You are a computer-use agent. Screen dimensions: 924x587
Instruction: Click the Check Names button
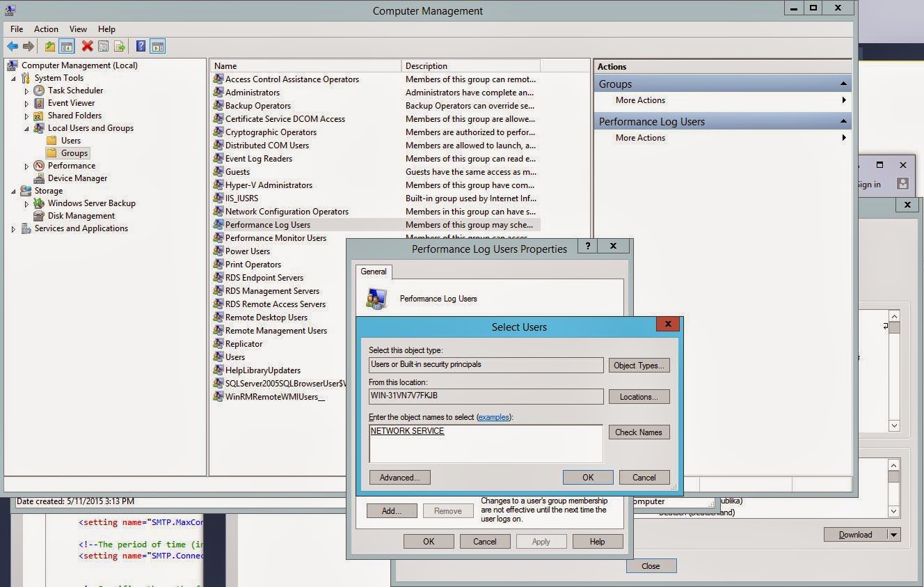639,432
